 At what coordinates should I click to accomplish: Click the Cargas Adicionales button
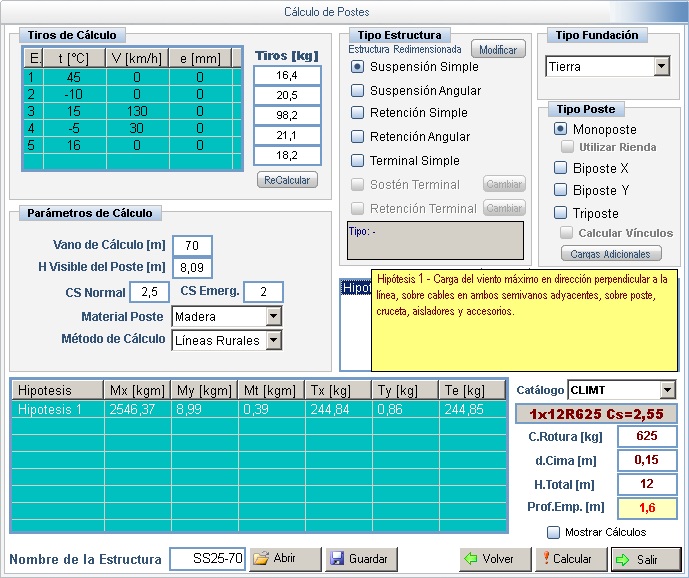[x=611, y=254]
